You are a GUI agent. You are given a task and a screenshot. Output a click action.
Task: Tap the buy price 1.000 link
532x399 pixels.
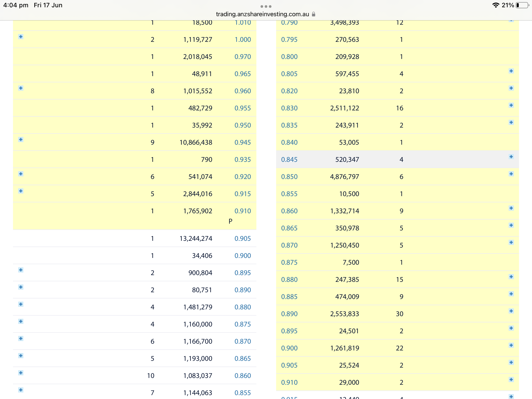[x=243, y=39]
